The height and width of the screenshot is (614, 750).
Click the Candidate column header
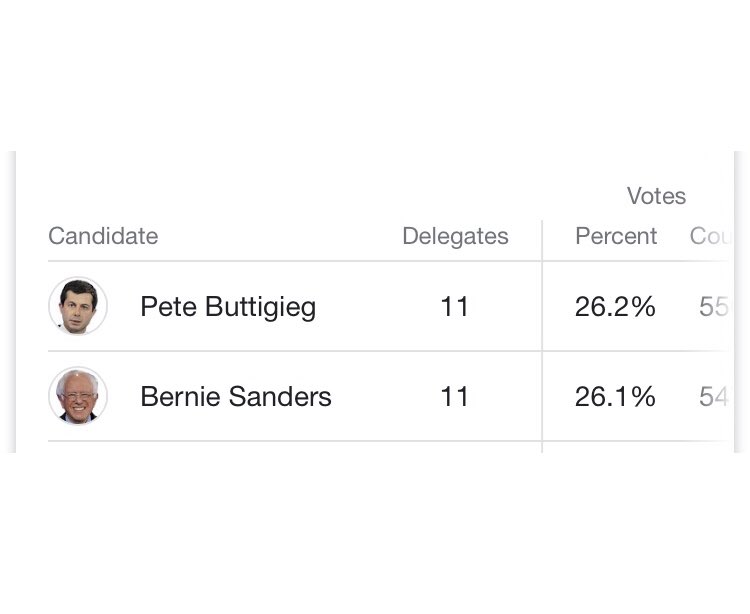coord(103,236)
